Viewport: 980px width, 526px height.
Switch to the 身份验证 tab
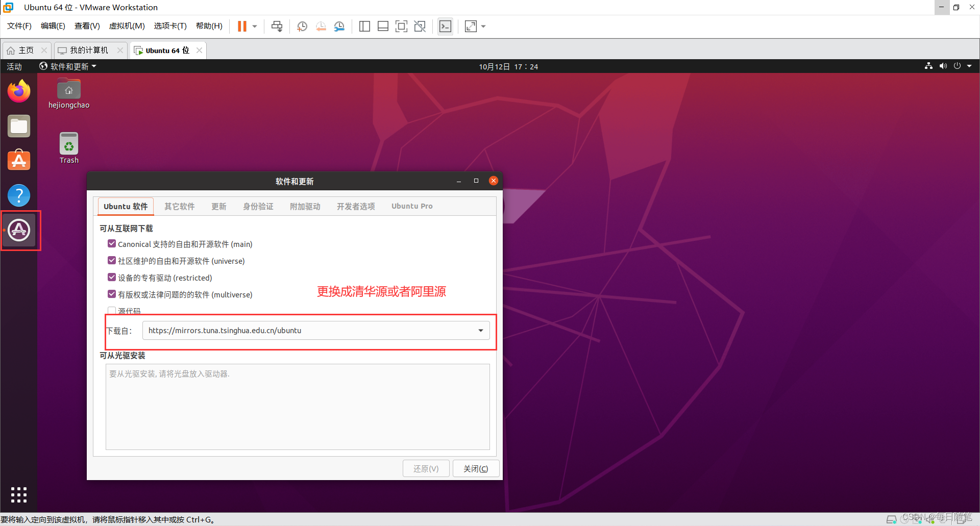pos(258,206)
